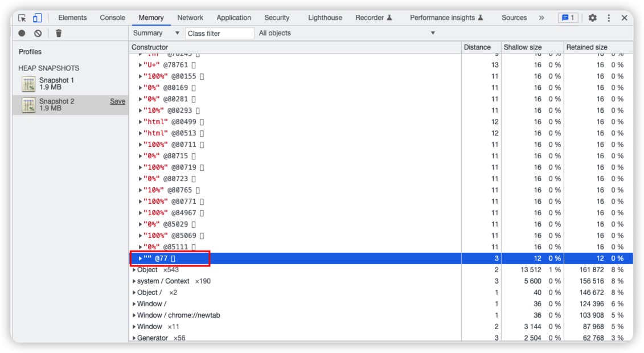Image resolution: width=644 pixels, height=353 pixels.
Task: Open the three-dot customize DevTools menu
Action: click(x=608, y=18)
